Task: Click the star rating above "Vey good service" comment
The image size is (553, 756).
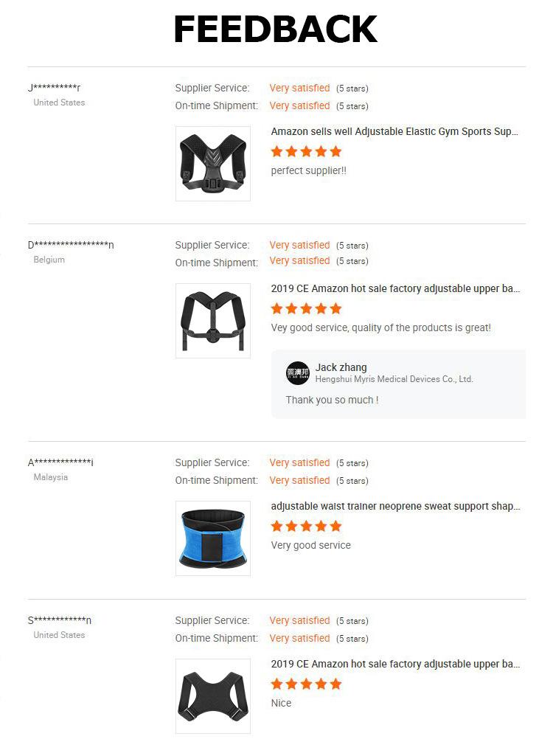Action: [306, 309]
